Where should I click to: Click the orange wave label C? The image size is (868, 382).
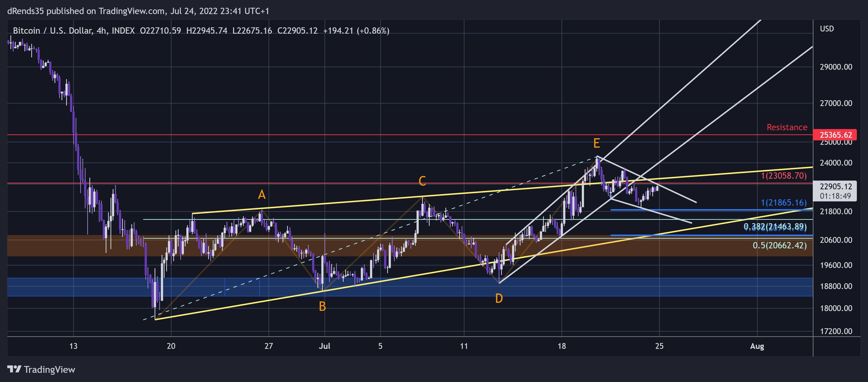tap(422, 181)
